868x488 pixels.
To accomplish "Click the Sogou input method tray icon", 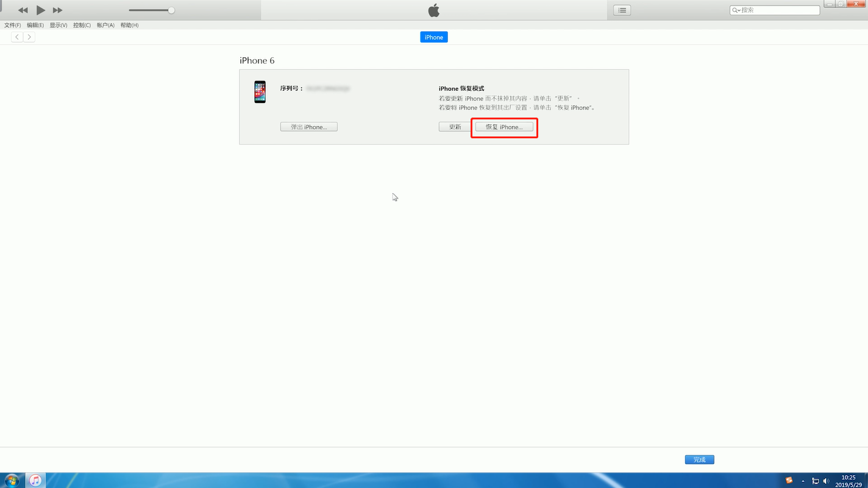I will pyautogui.click(x=789, y=480).
